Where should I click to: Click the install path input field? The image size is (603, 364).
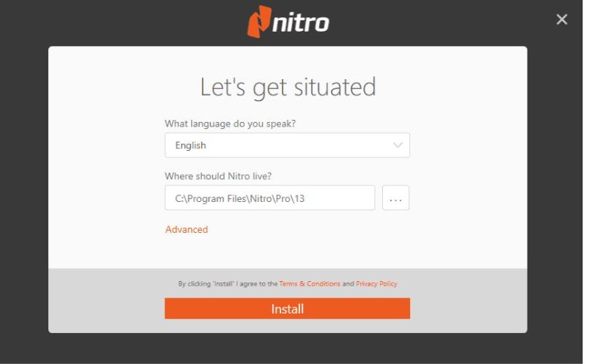coord(270,198)
